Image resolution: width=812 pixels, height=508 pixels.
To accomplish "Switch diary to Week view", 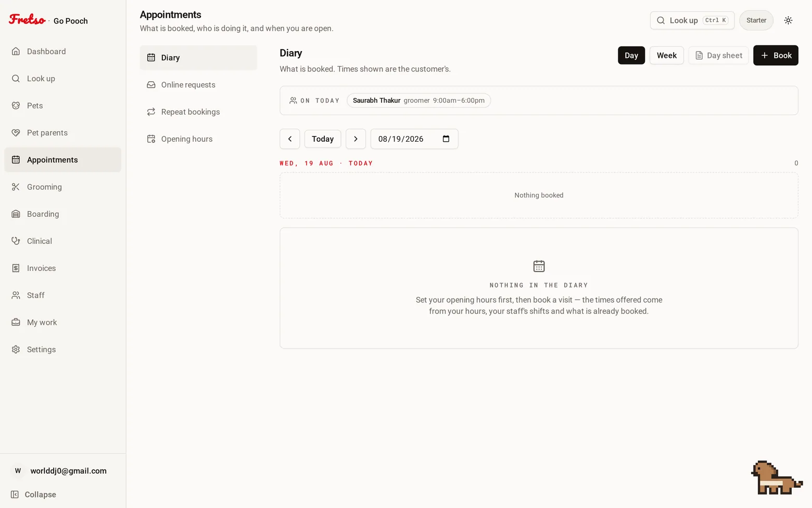I will 667,56.
